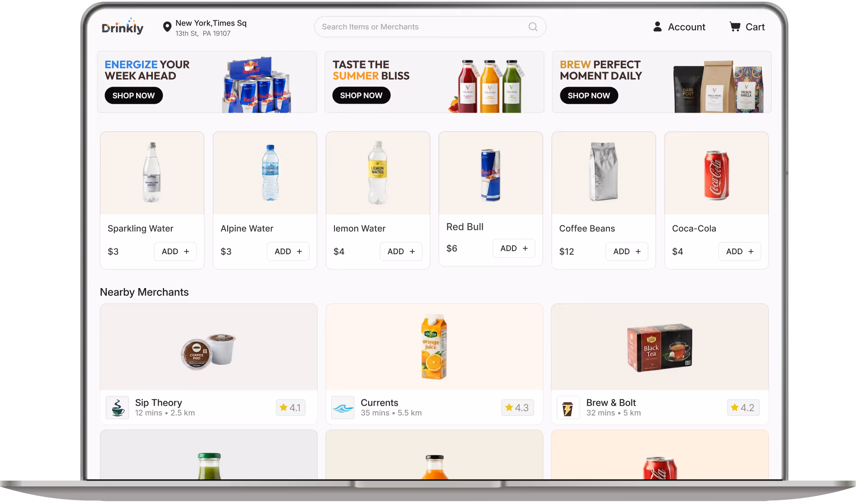
Task: Select the Brew & Bolt merchant name
Action: 611,403
